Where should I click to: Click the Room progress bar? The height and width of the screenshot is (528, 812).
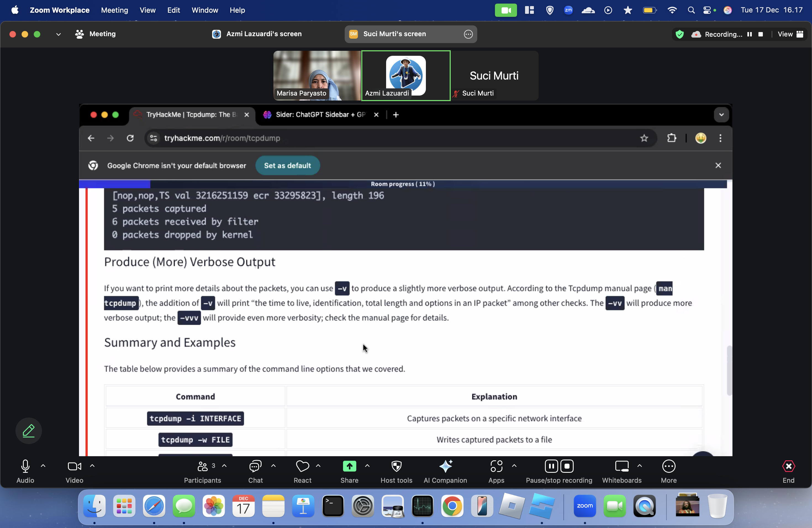tap(403, 184)
